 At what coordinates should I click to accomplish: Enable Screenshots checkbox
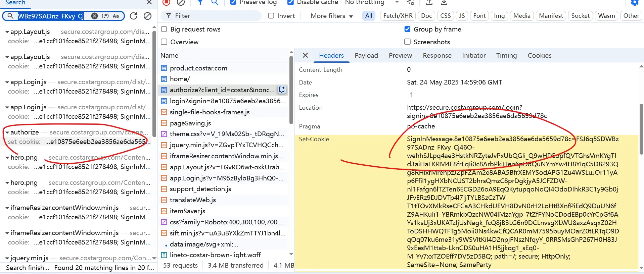tap(407, 42)
